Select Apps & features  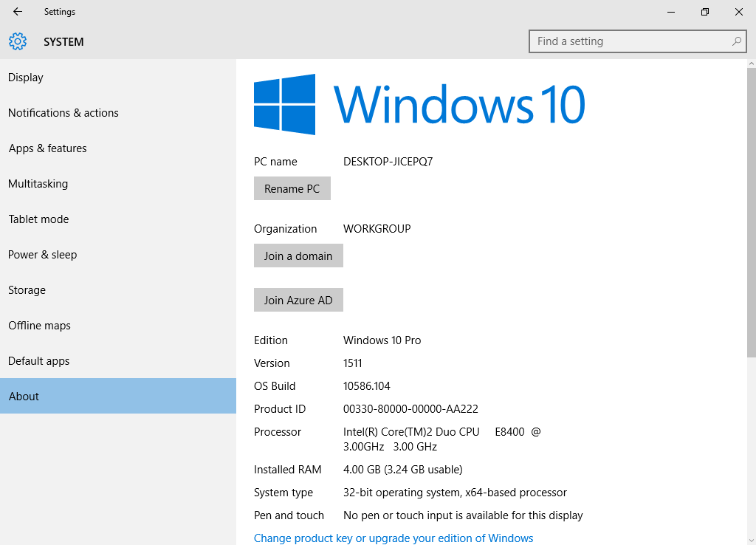(x=118, y=148)
